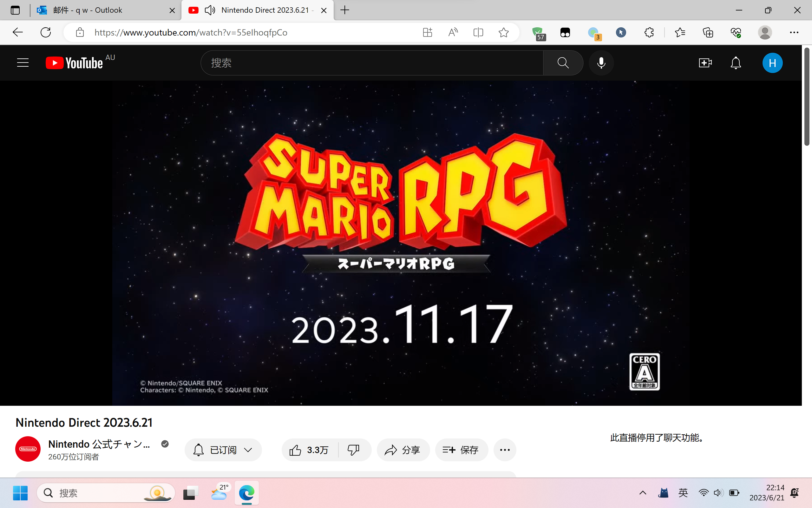Image resolution: width=812 pixels, height=508 pixels.
Task: Click the YouTube search box
Action: coord(372,63)
